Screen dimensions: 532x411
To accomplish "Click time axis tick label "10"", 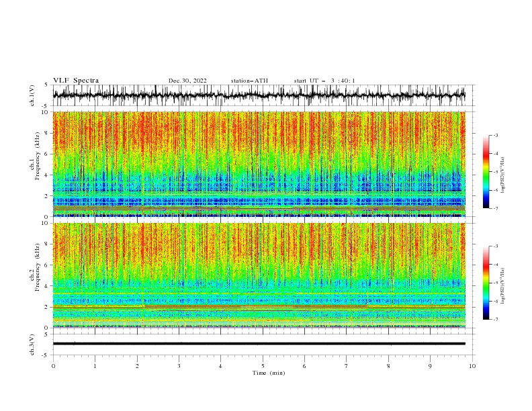I will [472, 366].
